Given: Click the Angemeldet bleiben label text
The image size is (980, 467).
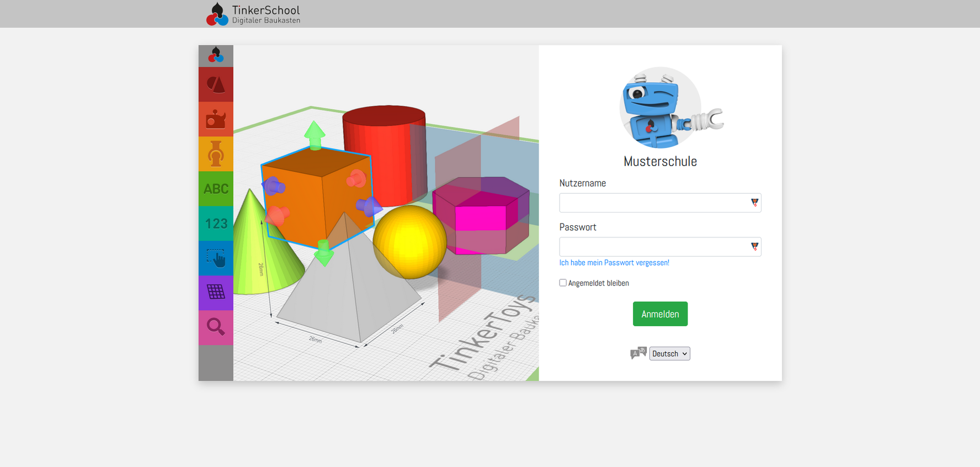Looking at the screenshot, I should pos(599,283).
